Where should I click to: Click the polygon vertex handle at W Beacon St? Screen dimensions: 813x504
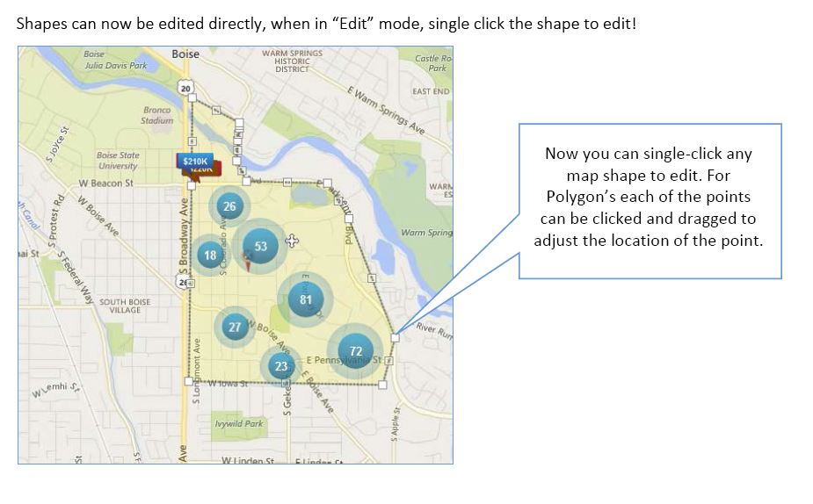(192, 185)
